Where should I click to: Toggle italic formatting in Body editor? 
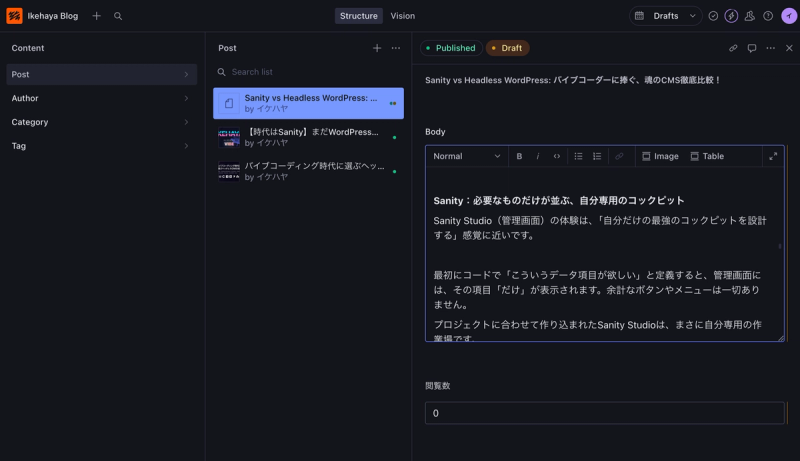[x=538, y=156]
